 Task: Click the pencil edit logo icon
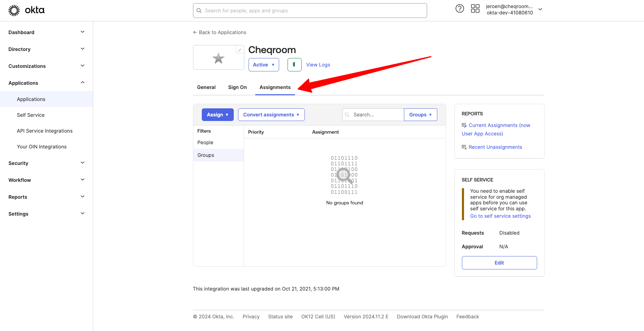[239, 50]
